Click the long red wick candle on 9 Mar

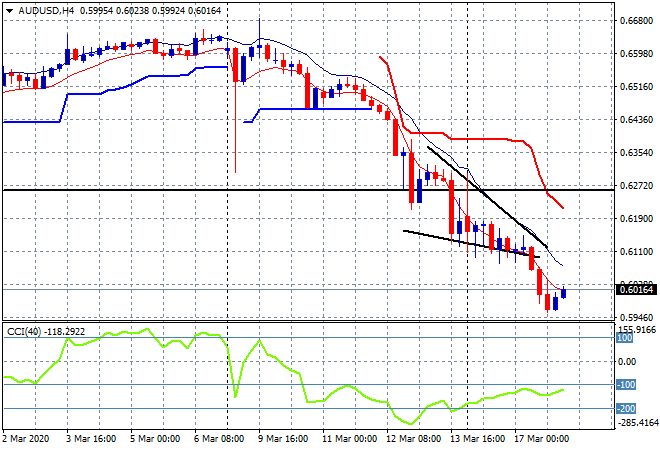235,109
